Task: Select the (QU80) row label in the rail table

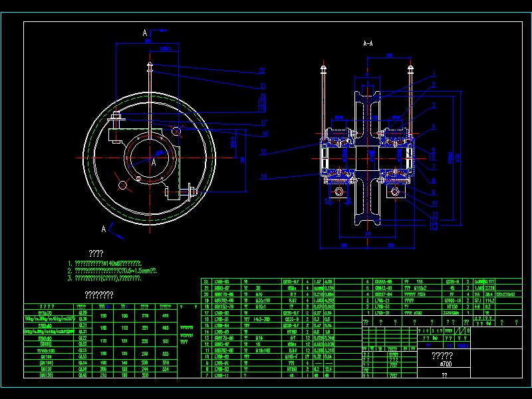Action: point(45,344)
